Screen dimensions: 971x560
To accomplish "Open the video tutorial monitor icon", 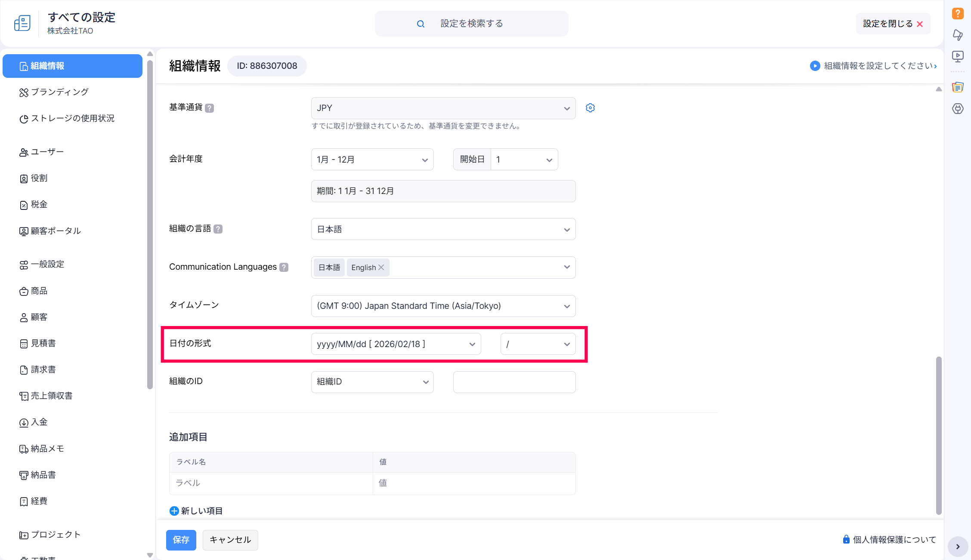I will 957,56.
